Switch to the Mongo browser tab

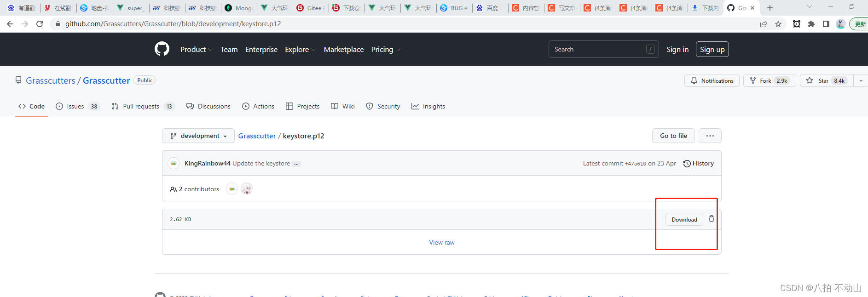tap(239, 8)
